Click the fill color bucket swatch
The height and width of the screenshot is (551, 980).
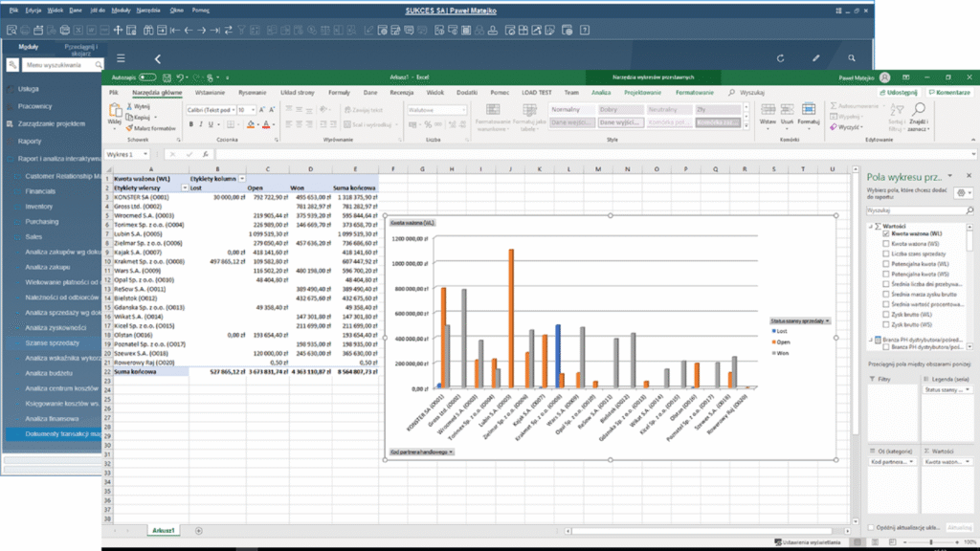[x=251, y=124]
